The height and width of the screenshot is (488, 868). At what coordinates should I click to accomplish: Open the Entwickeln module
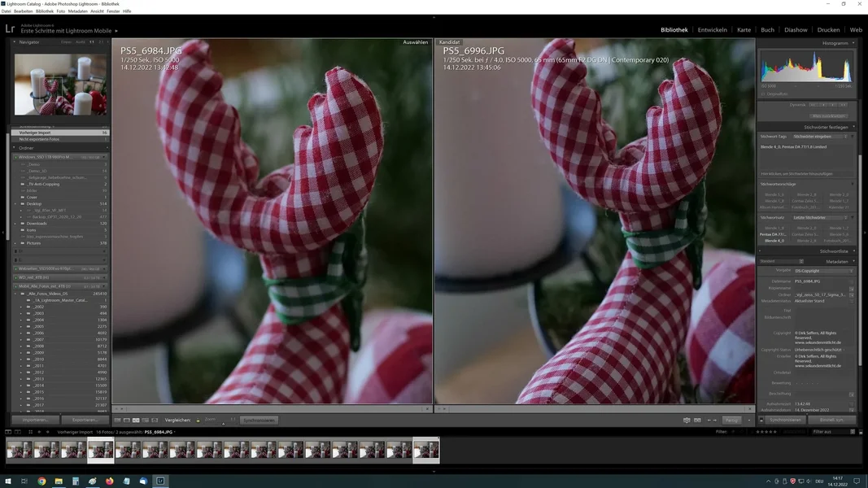(712, 30)
